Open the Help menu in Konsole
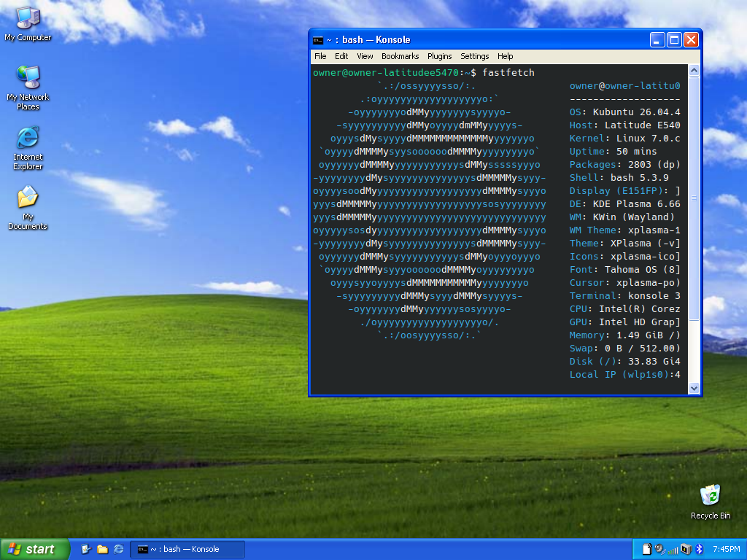Viewport: 747px width, 560px height. [505, 56]
